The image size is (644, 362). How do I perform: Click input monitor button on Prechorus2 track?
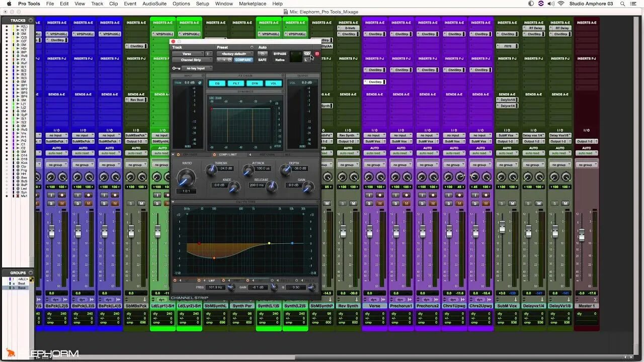tap(423, 195)
